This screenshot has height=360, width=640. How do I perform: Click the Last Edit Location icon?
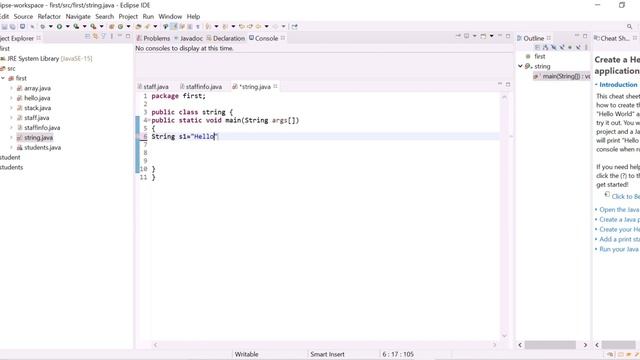coord(242,27)
